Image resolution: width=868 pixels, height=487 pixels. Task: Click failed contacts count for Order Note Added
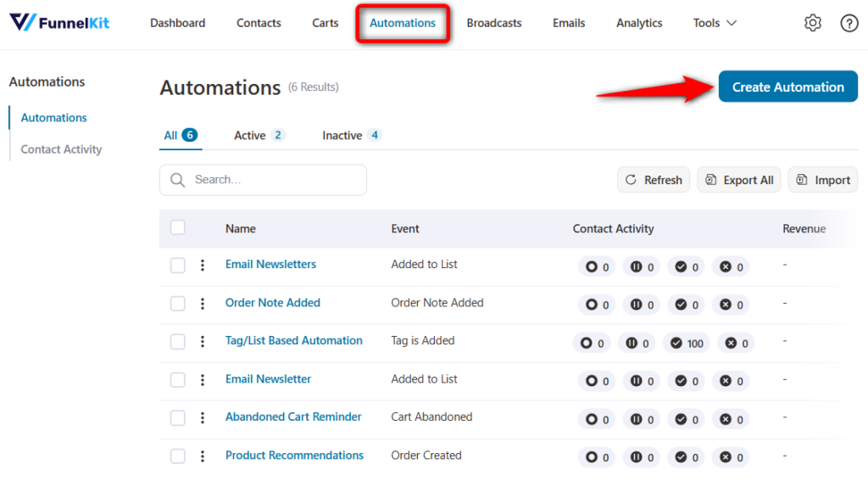tap(731, 305)
